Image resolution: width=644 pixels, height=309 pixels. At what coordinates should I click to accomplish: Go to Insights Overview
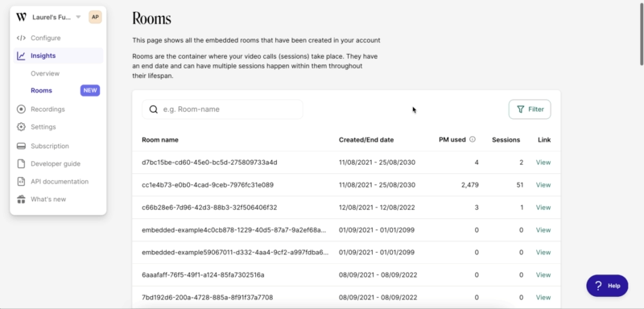[45, 73]
